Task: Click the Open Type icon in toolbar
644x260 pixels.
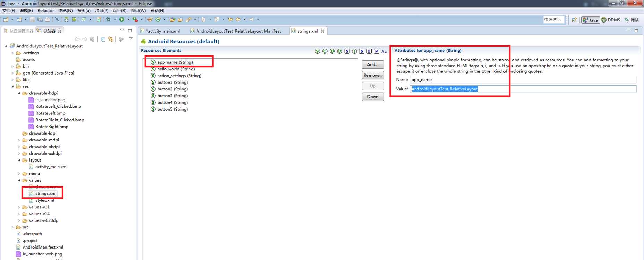Action: [x=172, y=19]
